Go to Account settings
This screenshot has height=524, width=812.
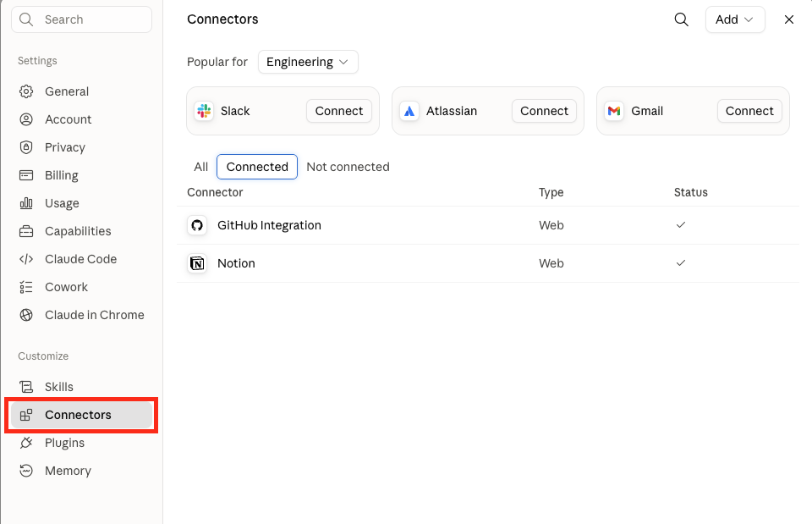[81, 119]
